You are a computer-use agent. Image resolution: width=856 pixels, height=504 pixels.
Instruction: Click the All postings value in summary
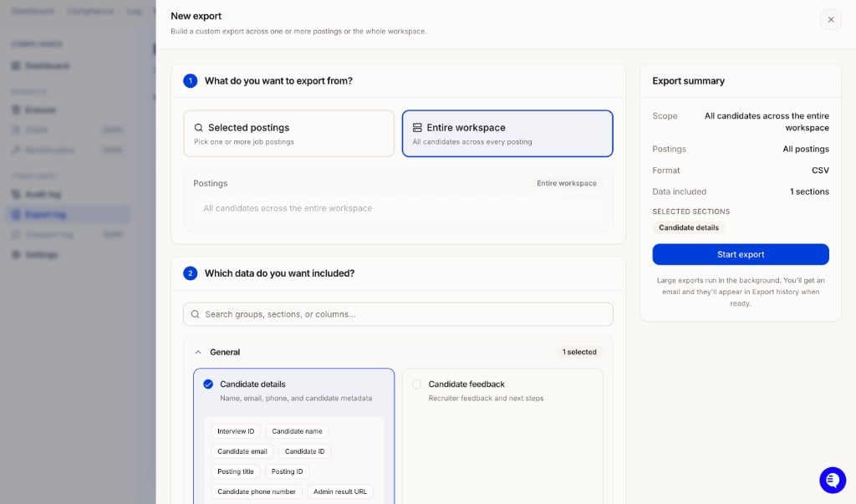pyautogui.click(x=806, y=149)
